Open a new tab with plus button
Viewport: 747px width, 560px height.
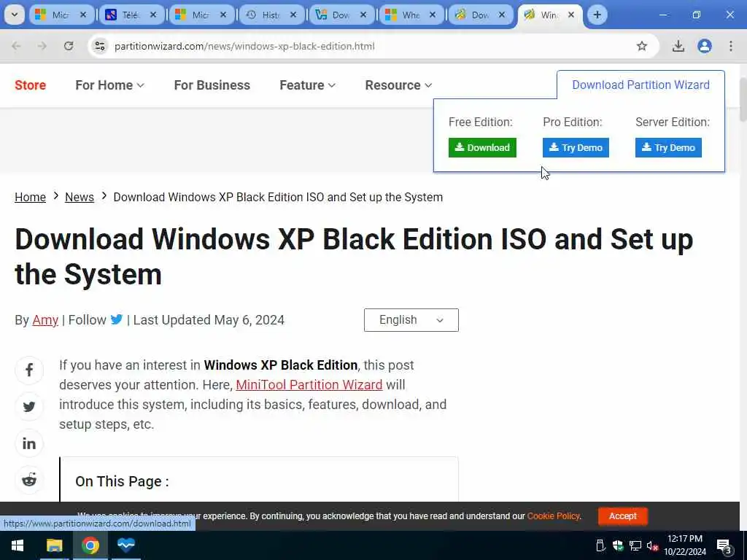pyautogui.click(x=597, y=15)
